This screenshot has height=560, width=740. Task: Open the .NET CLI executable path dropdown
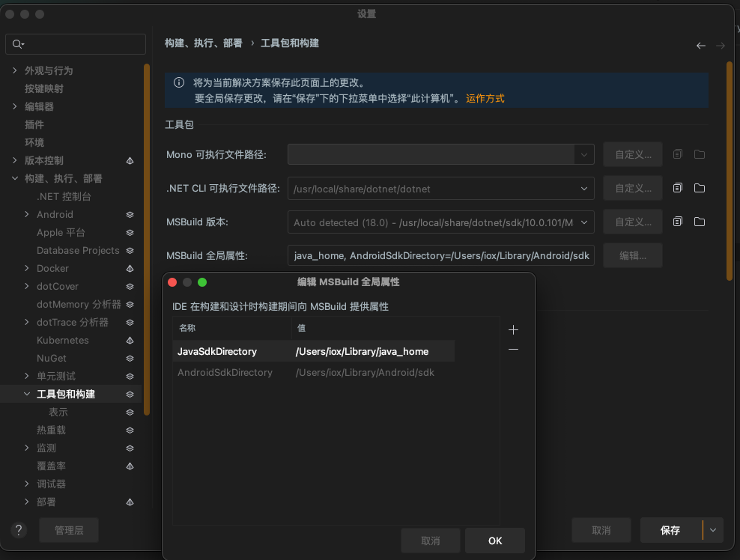584,189
